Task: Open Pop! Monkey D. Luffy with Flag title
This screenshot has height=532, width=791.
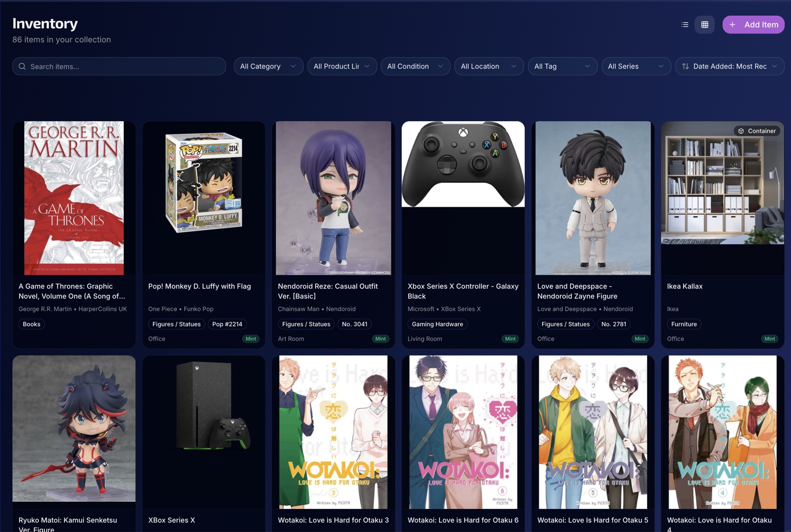Action: [x=200, y=286]
